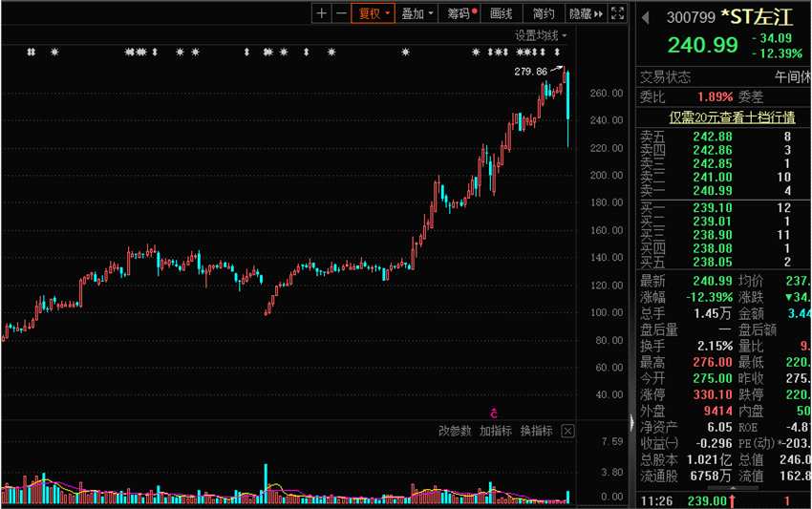Close the indicator sub-panel with the X

(x=567, y=431)
